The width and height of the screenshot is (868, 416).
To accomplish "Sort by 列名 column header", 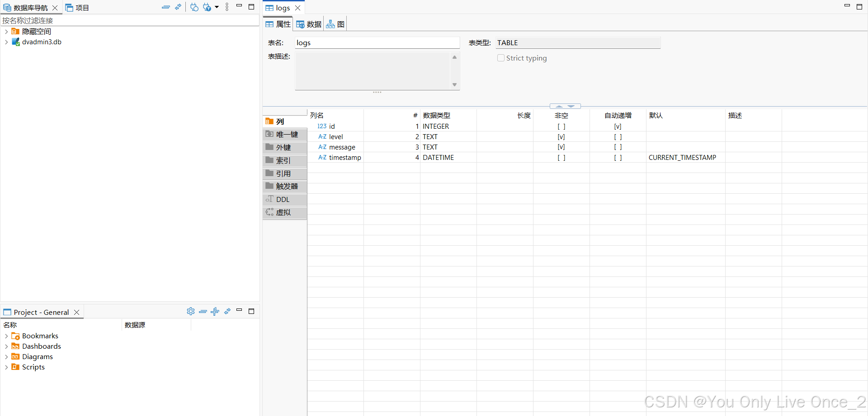I will click(335, 116).
